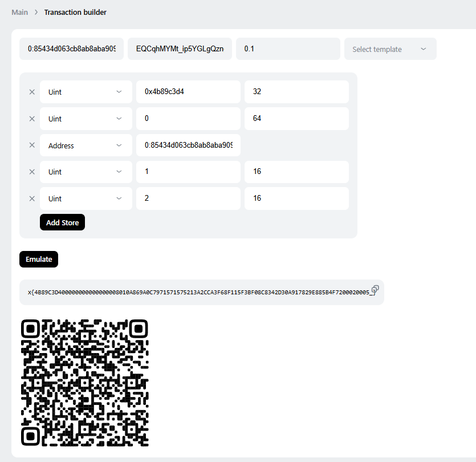Image resolution: width=476 pixels, height=462 pixels.
Task: Remove the Address store row
Action: coord(32,145)
